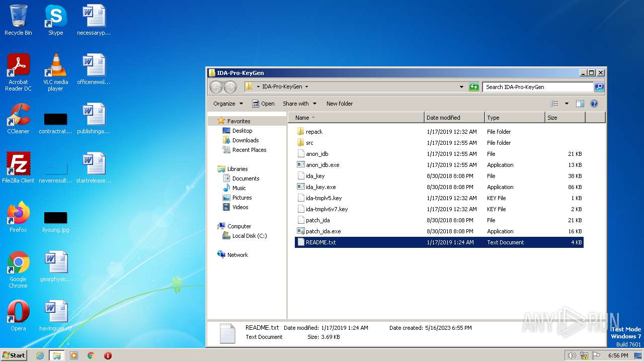Expand the address bar history dropdown
Viewport: 644px width, 362px height.
(462, 87)
